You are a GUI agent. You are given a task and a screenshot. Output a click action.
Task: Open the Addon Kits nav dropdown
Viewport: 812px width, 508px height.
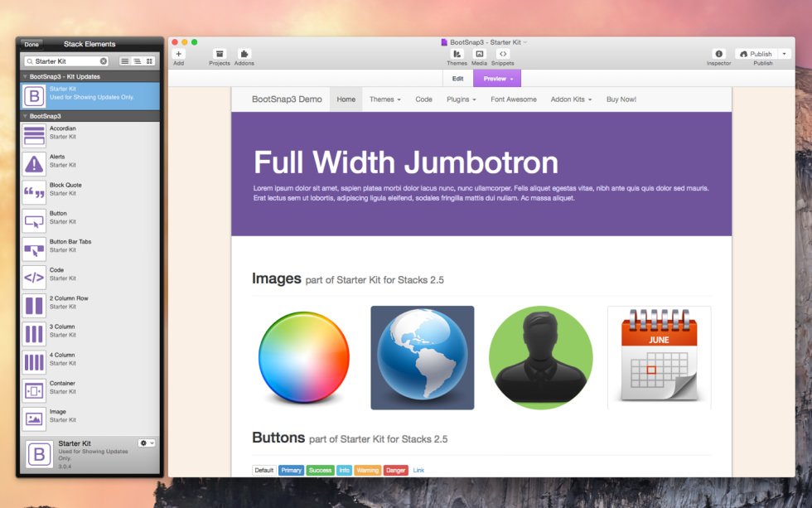(x=571, y=99)
